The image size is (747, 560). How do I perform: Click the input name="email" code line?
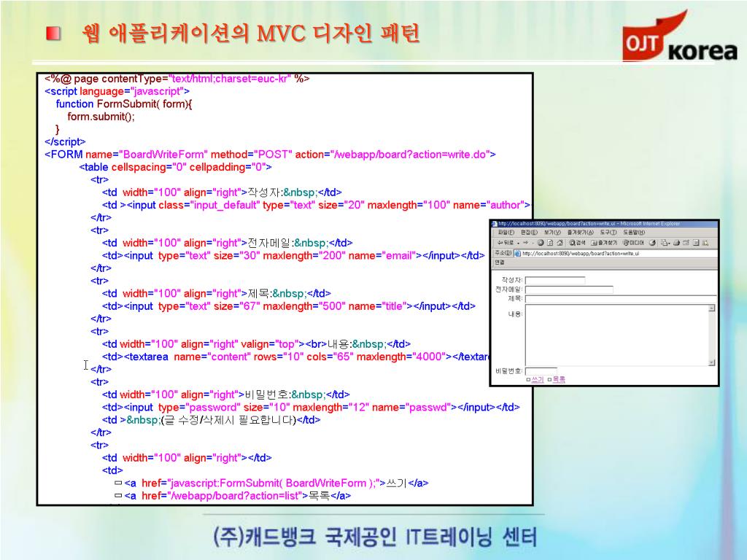pos(293,256)
